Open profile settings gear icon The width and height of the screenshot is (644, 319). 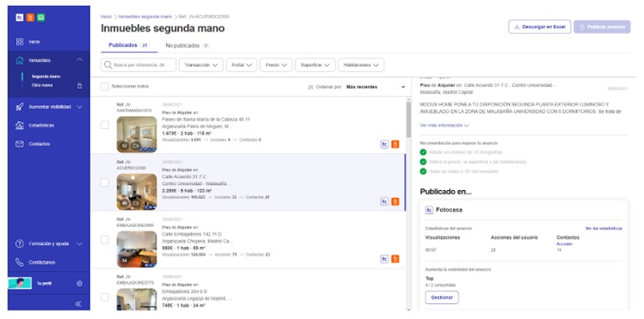pos(80,283)
